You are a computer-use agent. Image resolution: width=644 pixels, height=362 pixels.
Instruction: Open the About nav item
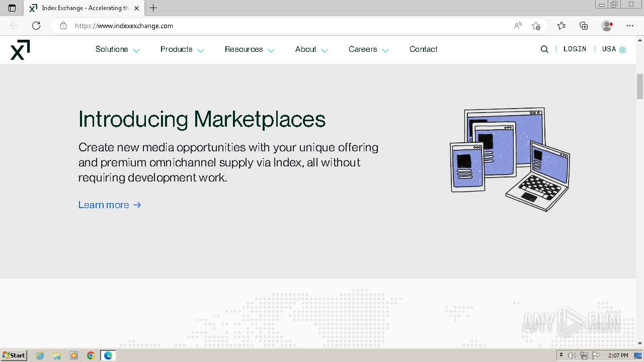coord(306,49)
